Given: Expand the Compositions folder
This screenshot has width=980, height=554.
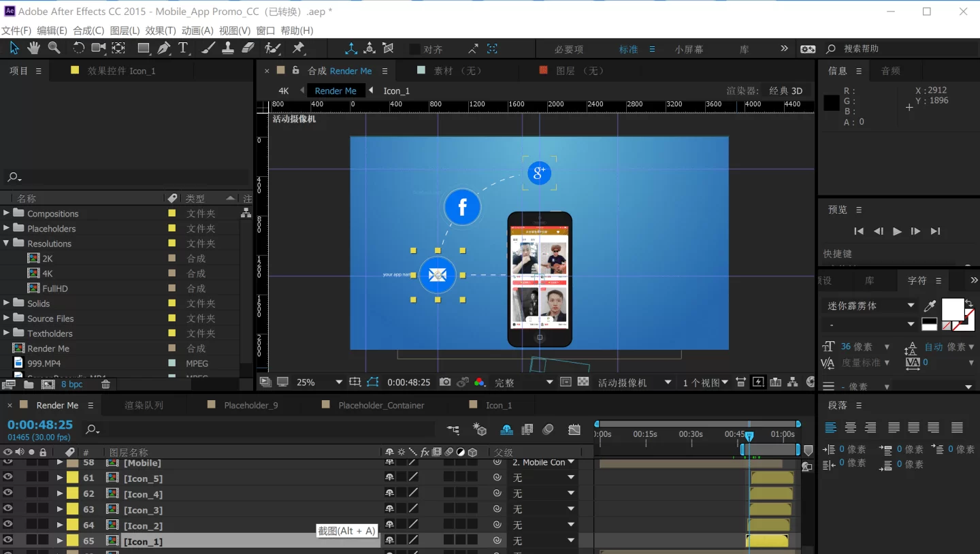Looking at the screenshot, I should click(x=7, y=213).
